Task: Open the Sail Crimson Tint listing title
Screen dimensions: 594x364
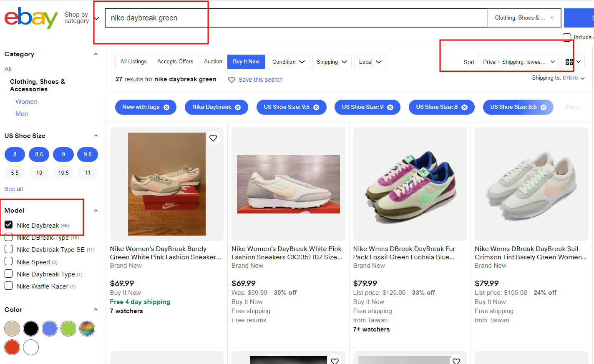Action: [x=531, y=253]
